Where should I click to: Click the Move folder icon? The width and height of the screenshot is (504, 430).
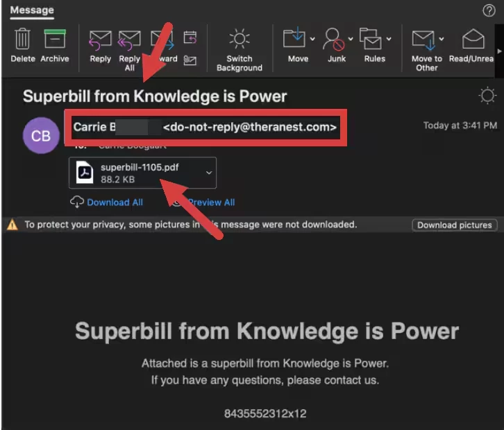tap(294, 38)
